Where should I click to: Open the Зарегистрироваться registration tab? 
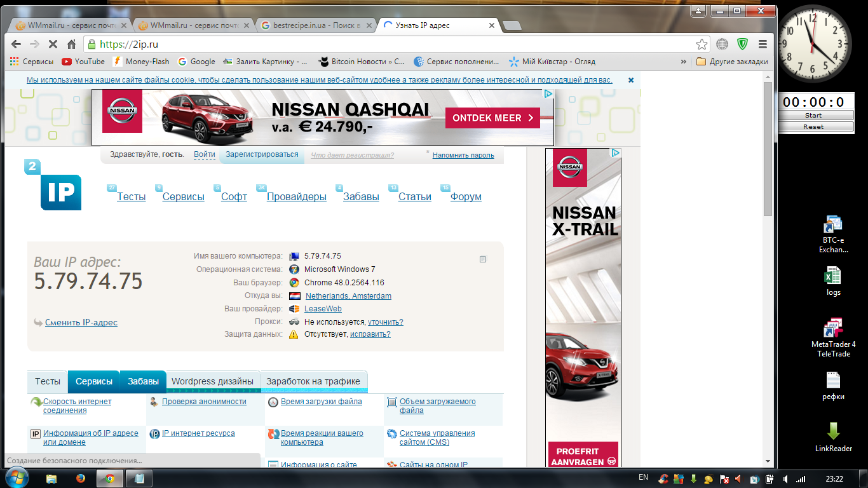262,154
